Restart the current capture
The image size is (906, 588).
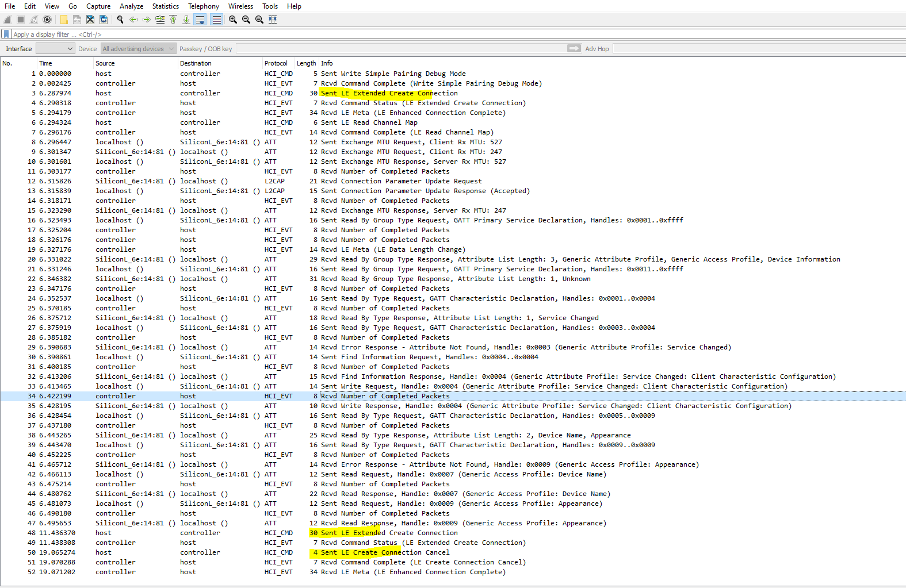pos(34,20)
